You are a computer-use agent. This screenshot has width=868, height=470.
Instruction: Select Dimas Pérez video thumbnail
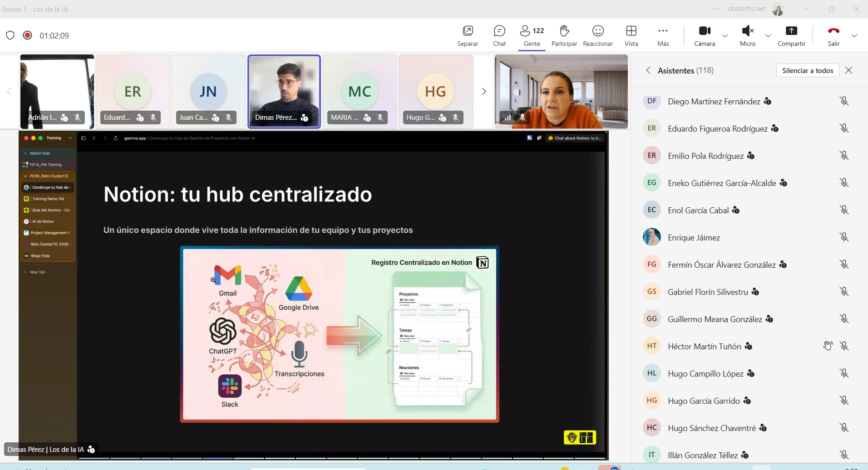click(x=284, y=91)
